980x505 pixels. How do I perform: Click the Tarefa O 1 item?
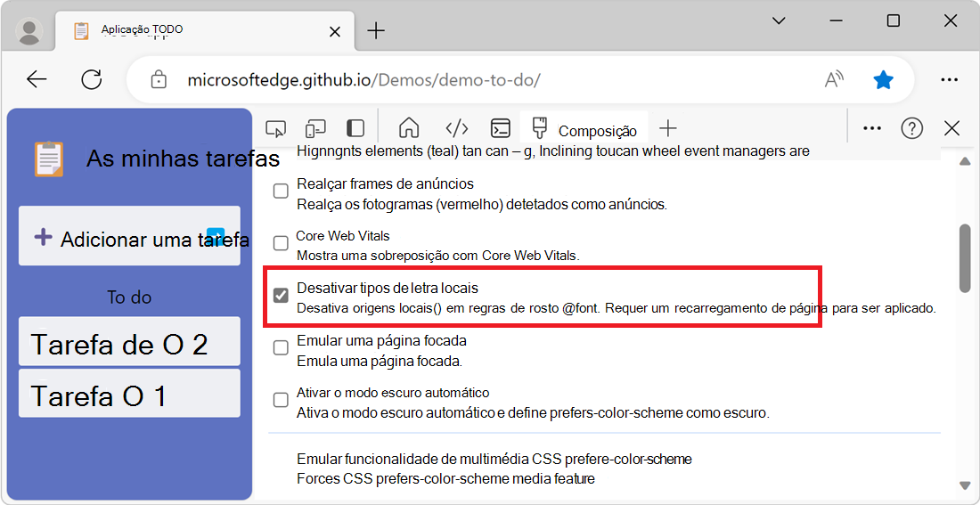pos(129,393)
